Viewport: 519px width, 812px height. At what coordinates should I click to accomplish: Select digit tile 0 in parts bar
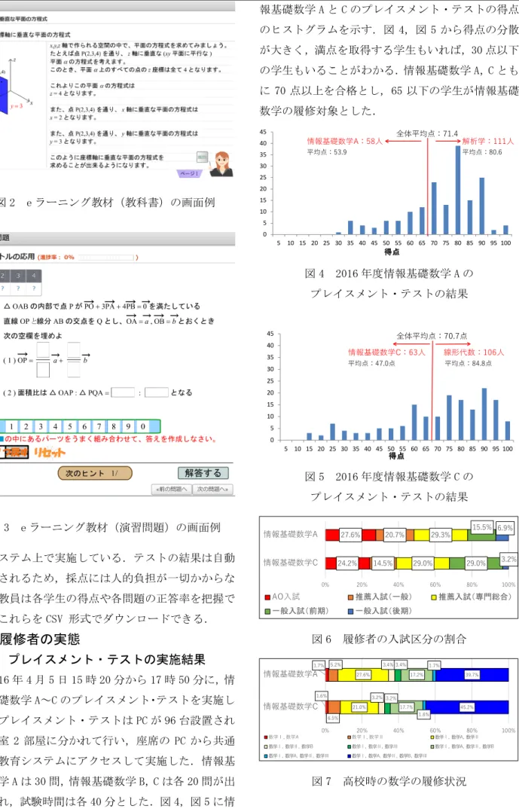pyautogui.click(x=143, y=426)
